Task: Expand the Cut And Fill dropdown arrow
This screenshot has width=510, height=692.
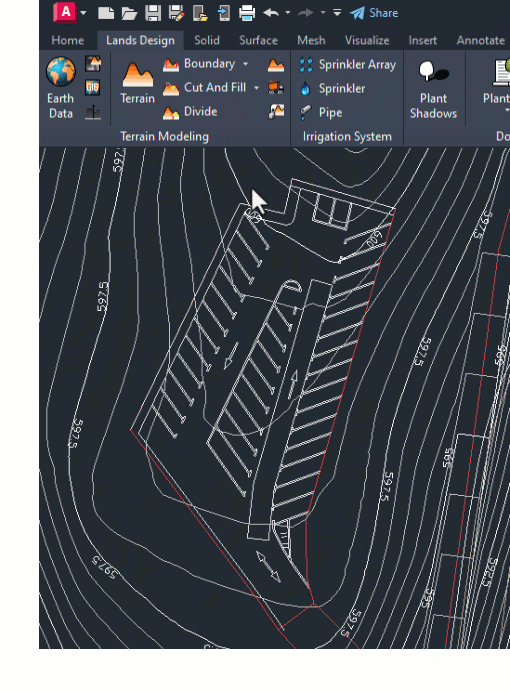Action: pyautogui.click(x=256, y=88)
